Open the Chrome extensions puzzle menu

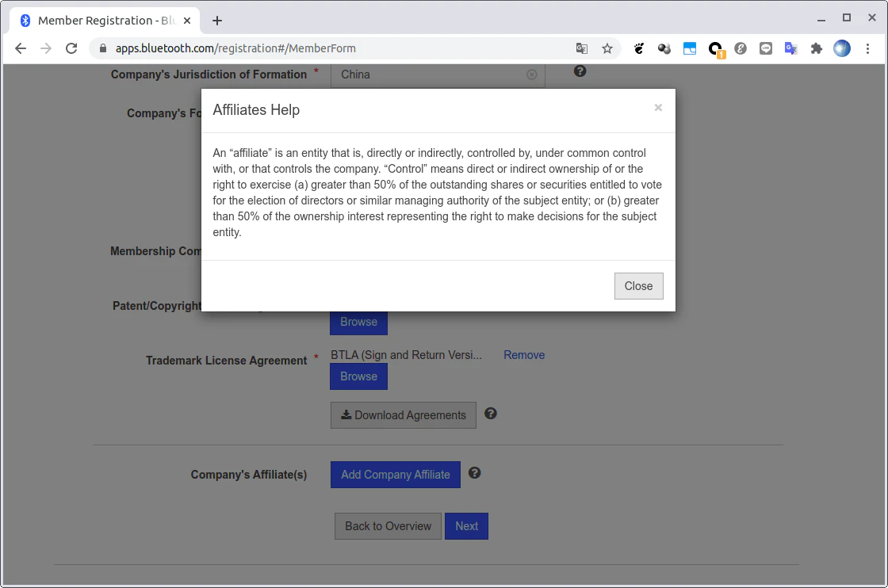[816, 48]
